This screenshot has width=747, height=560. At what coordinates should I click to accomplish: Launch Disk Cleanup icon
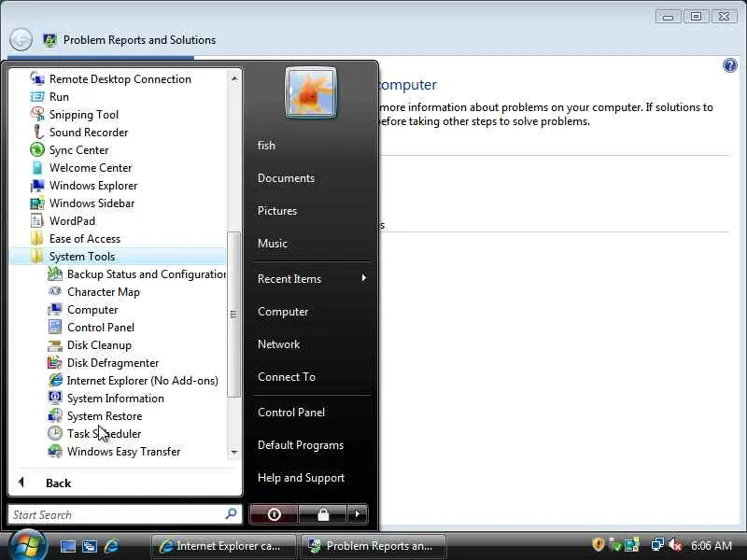(55, 344)
